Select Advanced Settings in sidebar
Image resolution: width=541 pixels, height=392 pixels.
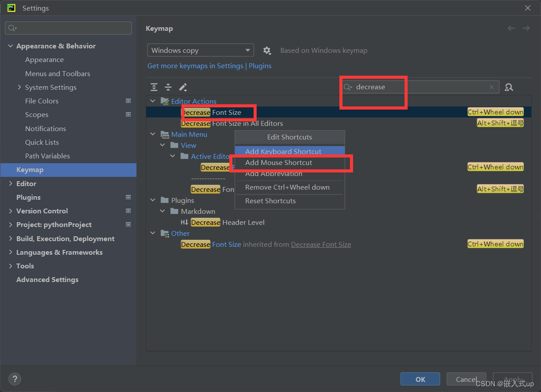[x=48, y=279]
